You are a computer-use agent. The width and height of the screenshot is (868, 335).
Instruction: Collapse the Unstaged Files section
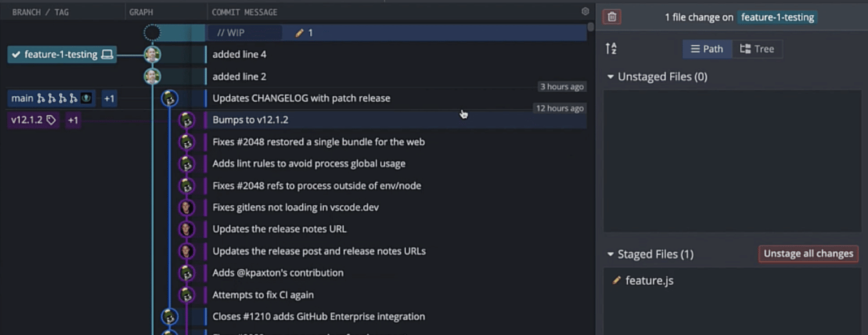click(x=610, y=76)
